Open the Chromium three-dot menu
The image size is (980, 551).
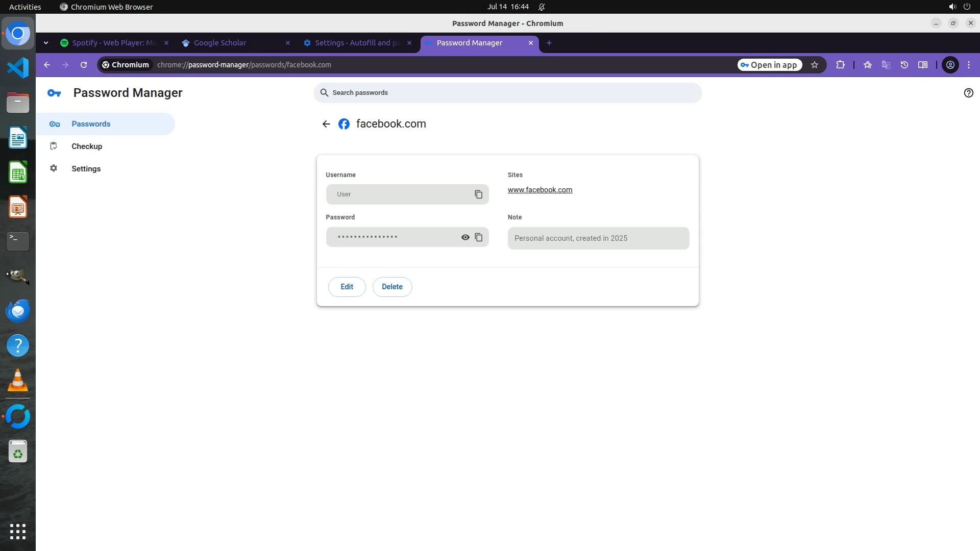point(969,65)
